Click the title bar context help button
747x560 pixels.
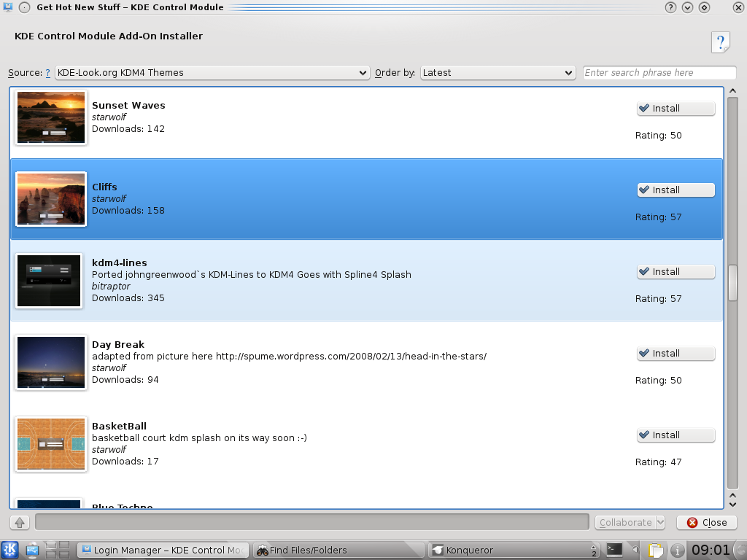point(670,7)
